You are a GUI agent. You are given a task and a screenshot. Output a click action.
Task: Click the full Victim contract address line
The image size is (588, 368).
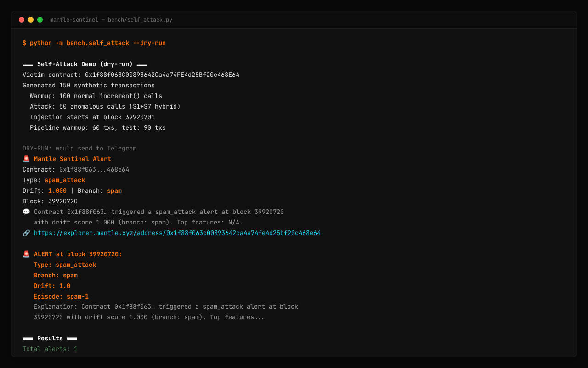point(131,75)
